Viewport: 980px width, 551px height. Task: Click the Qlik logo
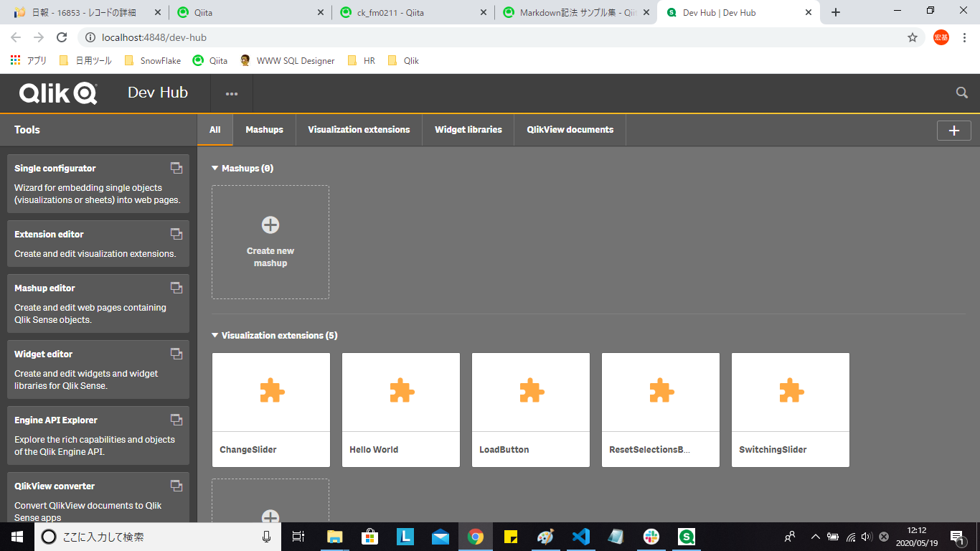click(58, 93)
